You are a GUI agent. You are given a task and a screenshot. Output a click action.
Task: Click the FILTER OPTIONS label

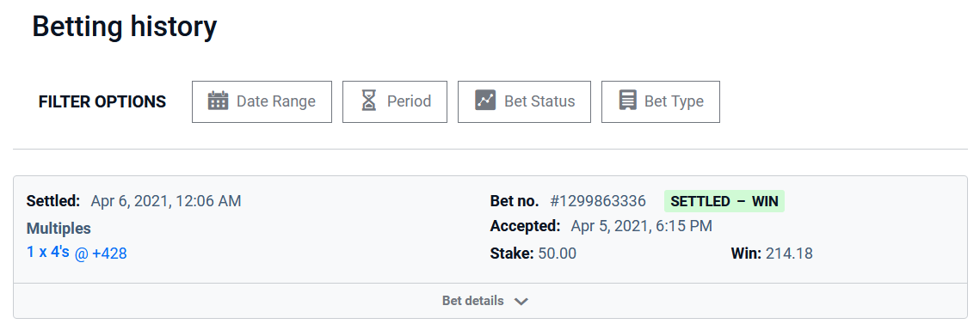pos(102,101)
